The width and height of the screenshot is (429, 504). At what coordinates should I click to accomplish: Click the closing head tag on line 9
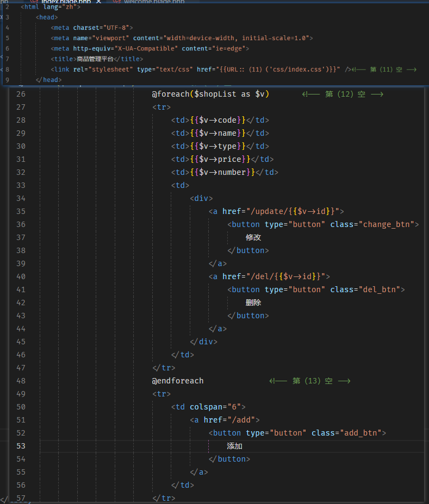pos(48,80)
